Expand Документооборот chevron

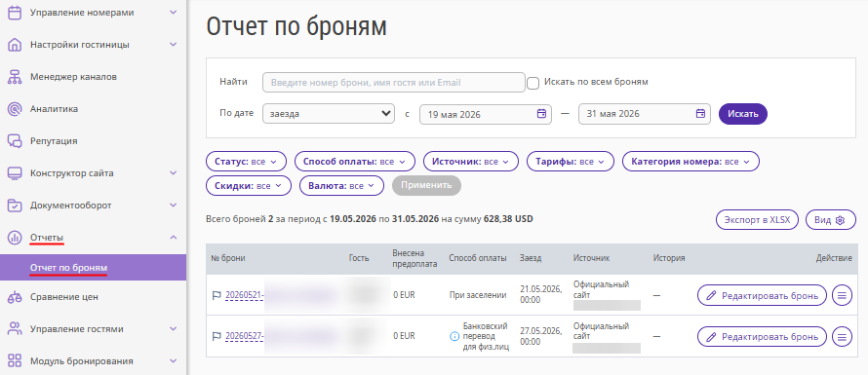[x=174, y=206]
